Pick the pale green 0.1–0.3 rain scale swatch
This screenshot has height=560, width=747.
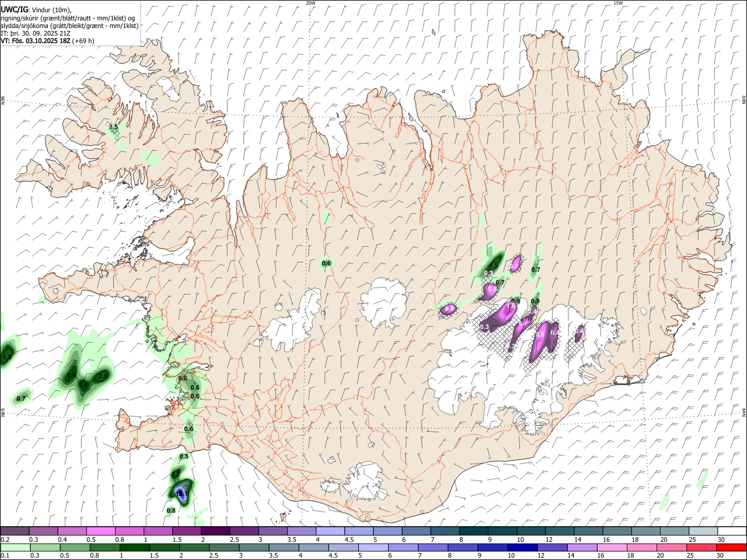tap(16, 547)
